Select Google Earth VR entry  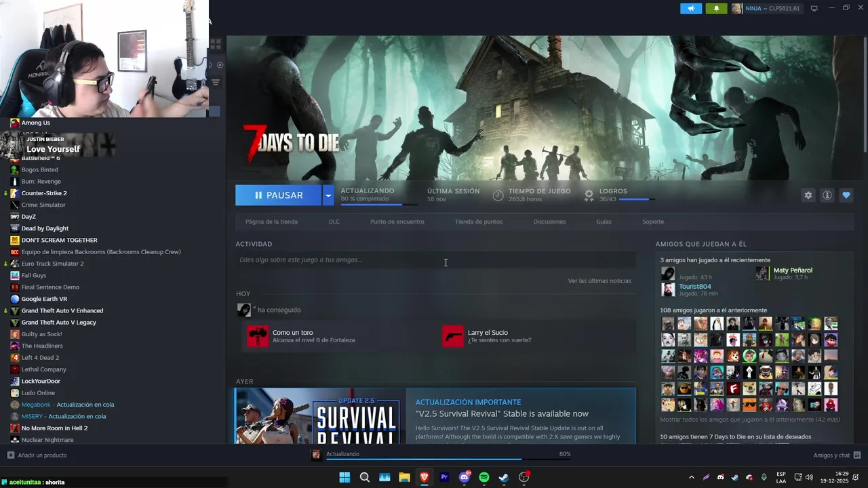pos(44,299)
